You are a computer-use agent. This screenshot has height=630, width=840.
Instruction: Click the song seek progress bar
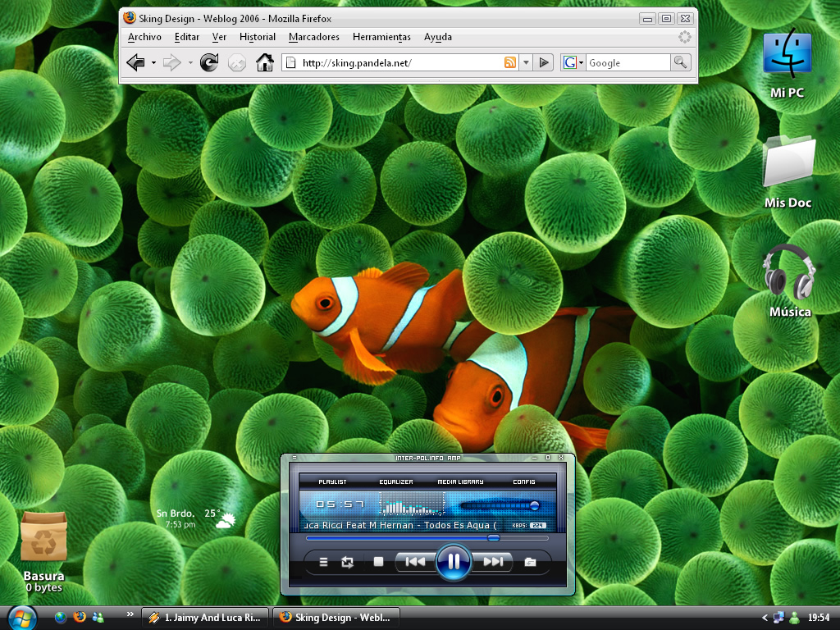(x=427, y=538)
